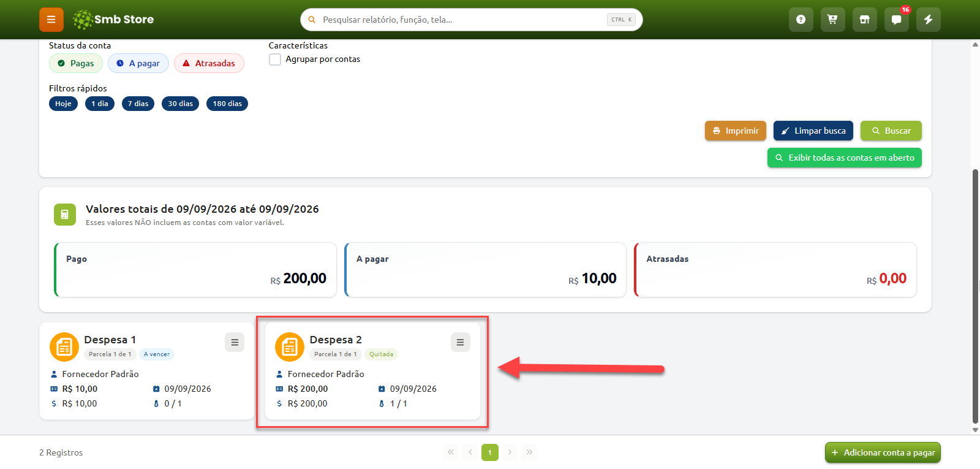This screenshot has width=980, height=469.
Task: Go to the first page of results
Action: 451,452
